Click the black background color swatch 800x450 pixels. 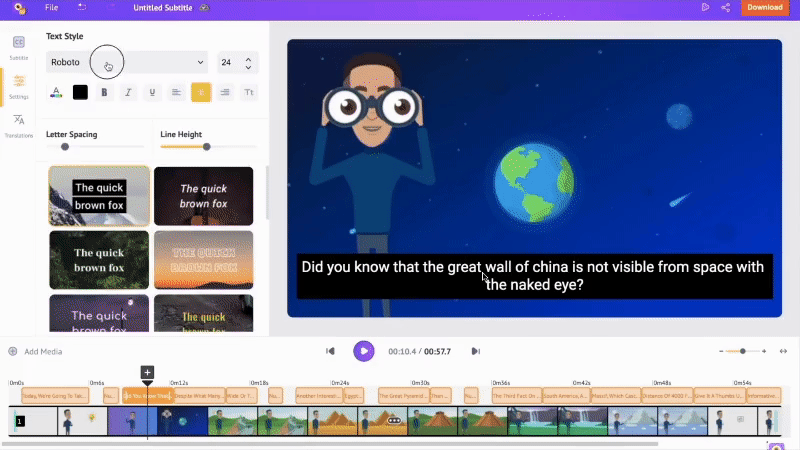80,92
